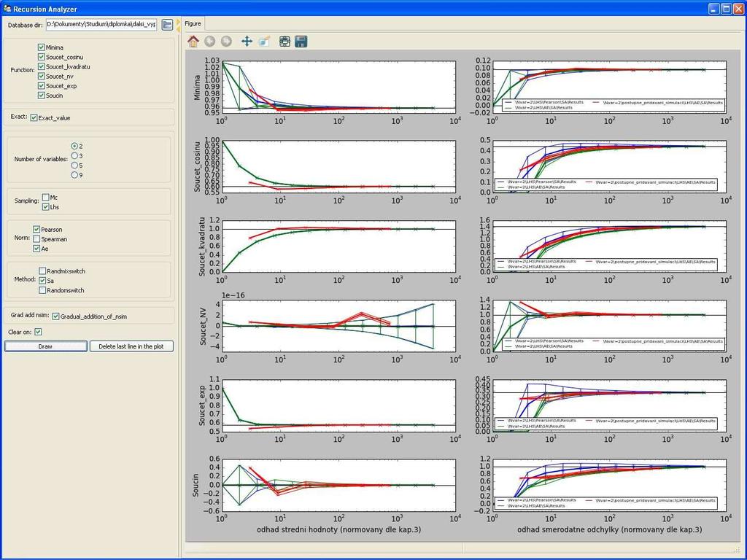Select 3 variables radio button
The width and height of the screenshot is (747, 560).
tap(74, 156)
